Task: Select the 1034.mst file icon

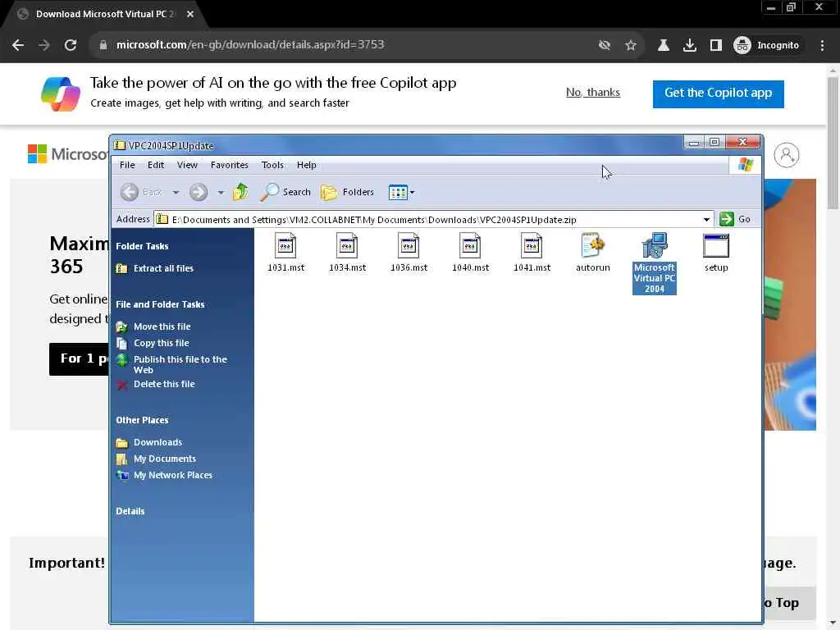Action: pyautogui.click(x=347, y=246)
